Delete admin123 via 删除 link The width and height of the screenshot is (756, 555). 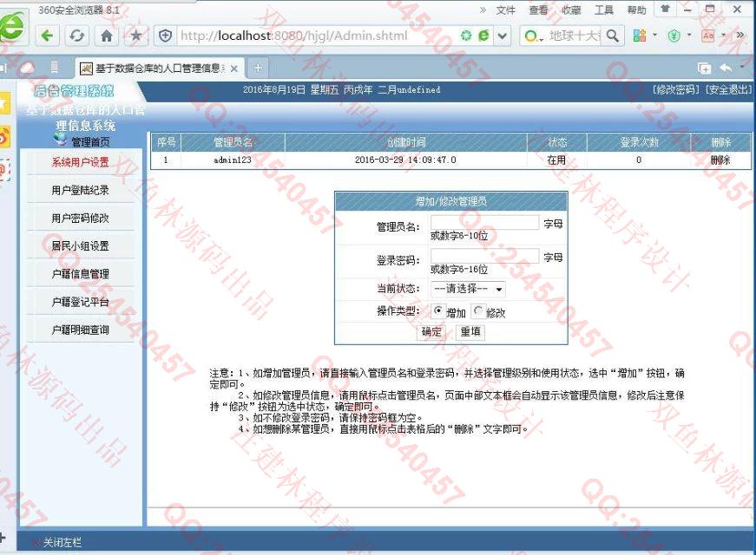tap(720, 160)
